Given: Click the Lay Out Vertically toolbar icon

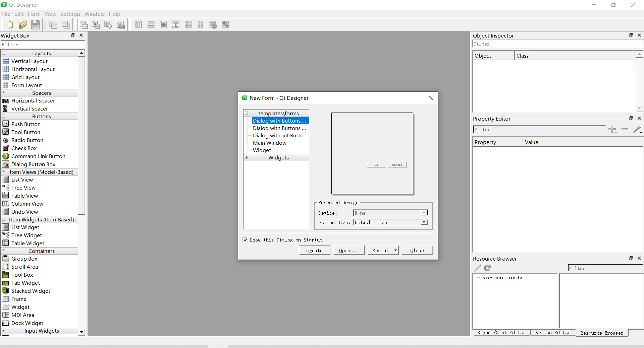Looking at the screenshot, I should click(x=151, y=25).
